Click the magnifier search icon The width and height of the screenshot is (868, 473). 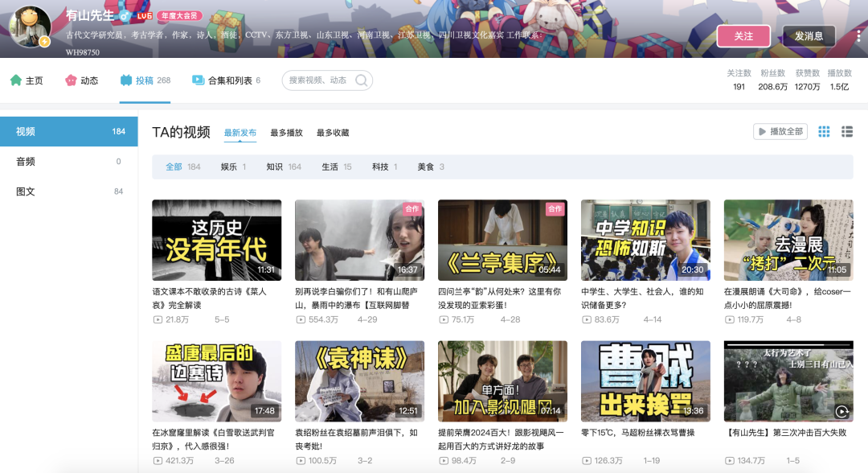coord(362,80)
